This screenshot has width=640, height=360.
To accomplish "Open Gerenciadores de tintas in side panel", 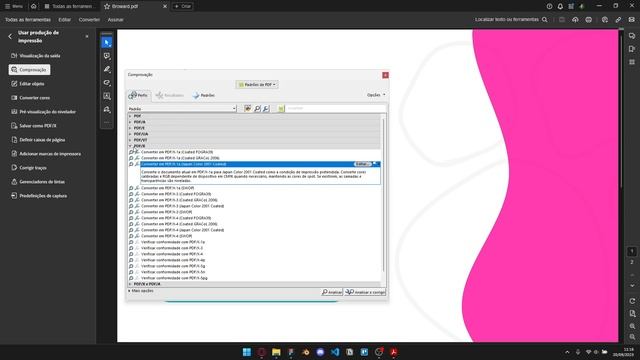I will [38, 182].
